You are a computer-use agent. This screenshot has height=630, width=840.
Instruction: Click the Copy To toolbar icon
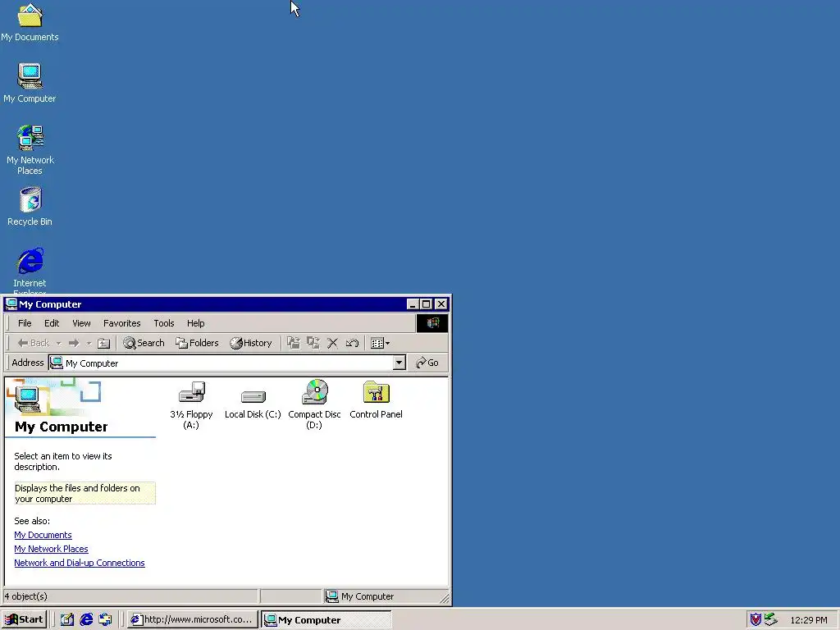pyautogui.click(x=313, y=343)
